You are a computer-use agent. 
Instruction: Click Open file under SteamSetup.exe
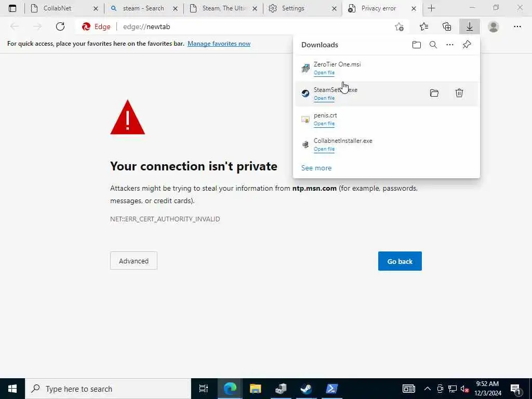point(324,98)
